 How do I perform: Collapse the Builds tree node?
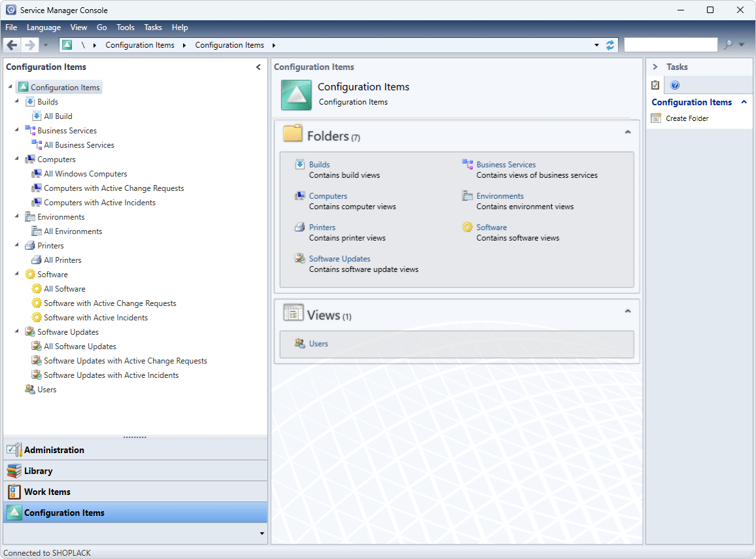coord(17,101)
